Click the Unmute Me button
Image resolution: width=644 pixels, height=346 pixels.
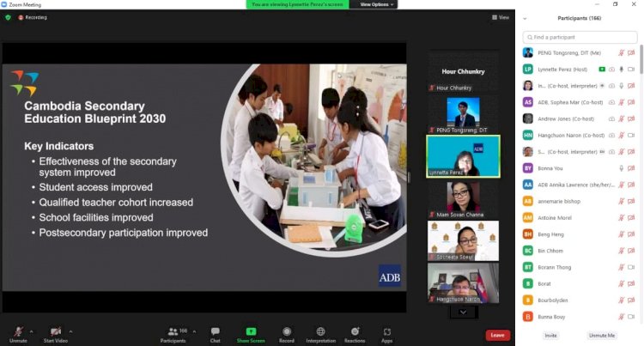coord(602,336)
